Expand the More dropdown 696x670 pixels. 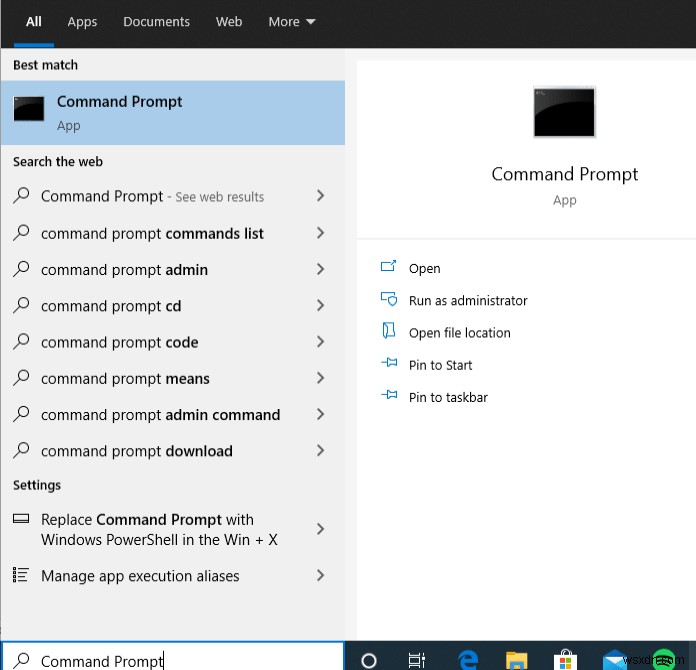pos(292,22)
